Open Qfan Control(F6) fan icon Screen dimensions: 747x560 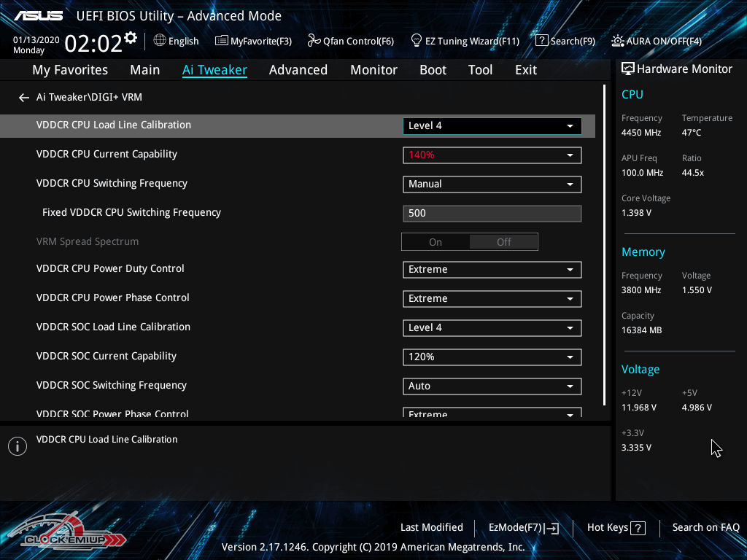[314, 41]
